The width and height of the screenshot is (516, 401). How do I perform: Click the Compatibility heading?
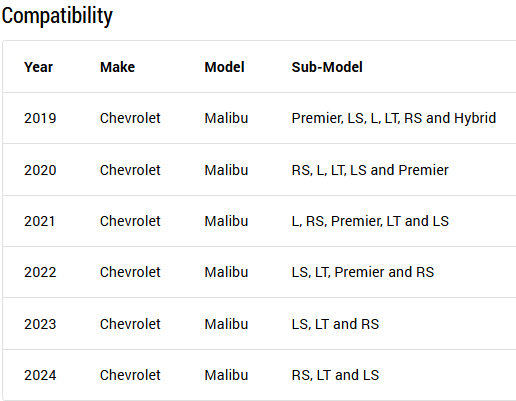tap(57, 16)
